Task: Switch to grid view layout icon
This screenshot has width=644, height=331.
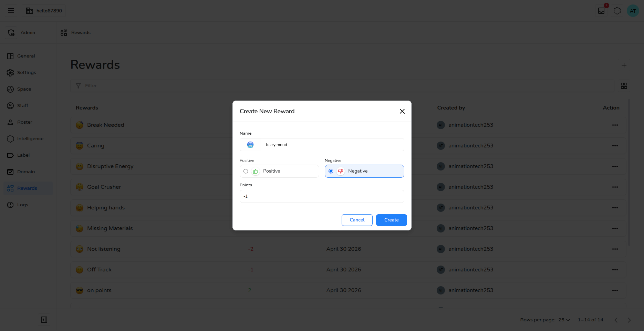Action: 624,86
